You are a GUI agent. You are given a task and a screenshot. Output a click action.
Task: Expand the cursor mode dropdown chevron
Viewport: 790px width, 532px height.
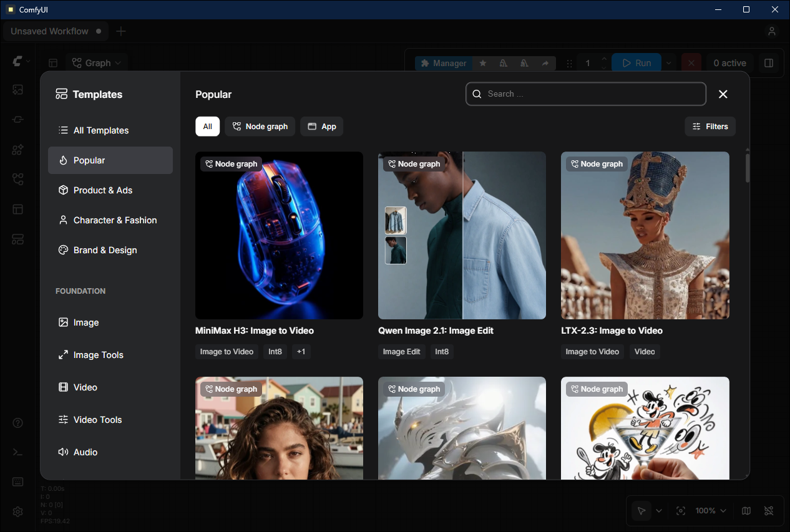click(659, 511)
